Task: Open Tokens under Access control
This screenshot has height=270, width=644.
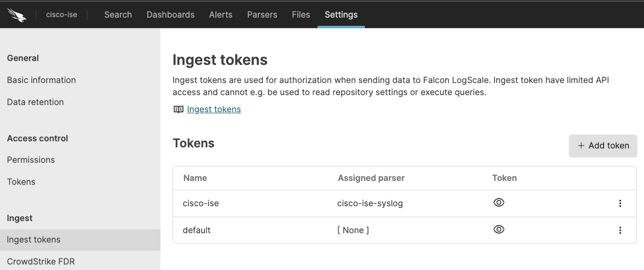Action: [x=21, y=181]
